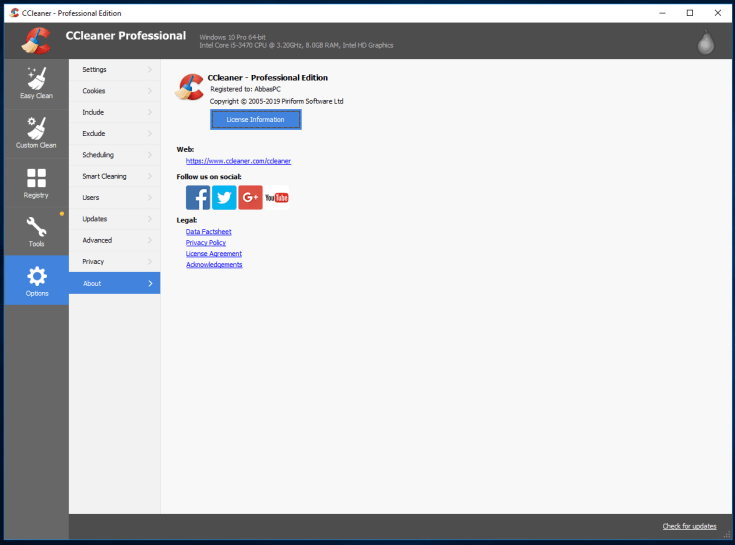Go to the Registry cleaner

[x=37, y=184]
